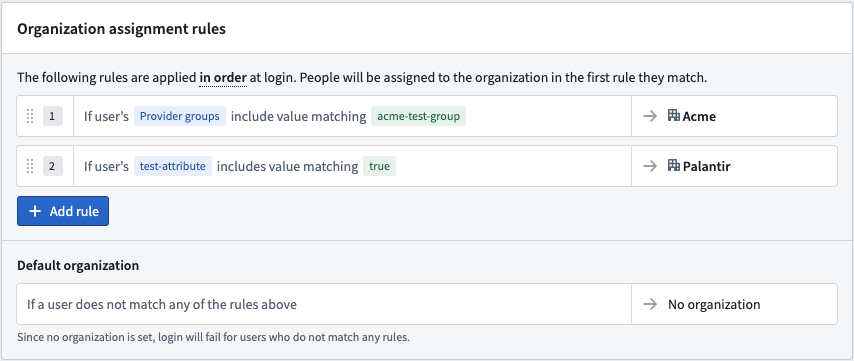
Task: Click the building icon beside Acme
Action: pos(674,115)
